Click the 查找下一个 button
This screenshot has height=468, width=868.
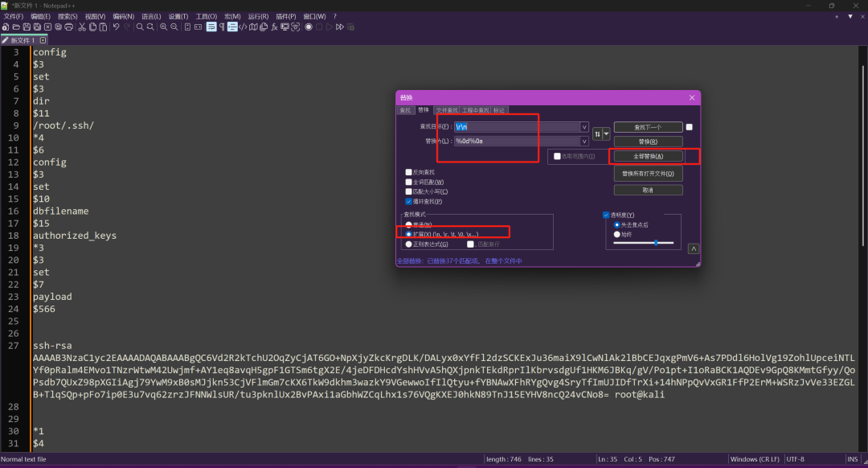[648, 127]
